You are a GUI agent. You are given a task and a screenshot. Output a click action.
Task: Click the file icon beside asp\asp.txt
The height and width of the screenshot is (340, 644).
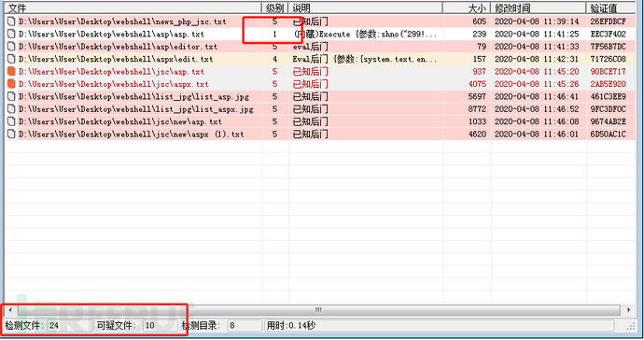tap(11, 35)
